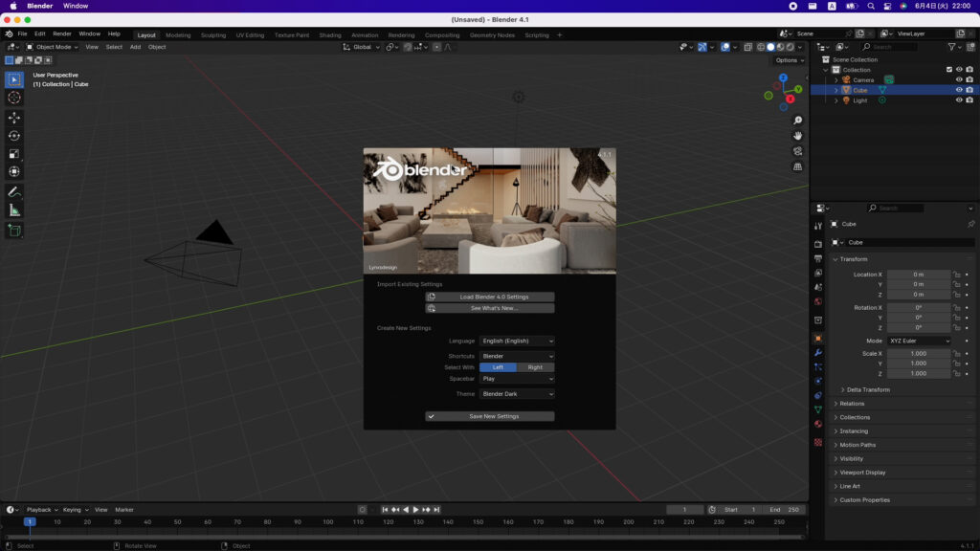This screenshot has height=551, width=980.
Task: Expand the Relations panel
Action: pyautogui.click(x=854, y=404)
